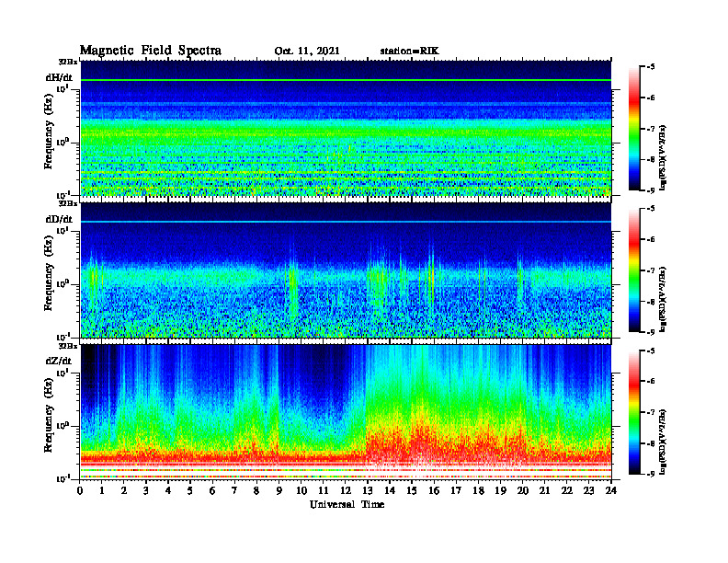Screen dimensions: 728x563
Task: Click hour tick label 3 on time axis
Action: 146,491
